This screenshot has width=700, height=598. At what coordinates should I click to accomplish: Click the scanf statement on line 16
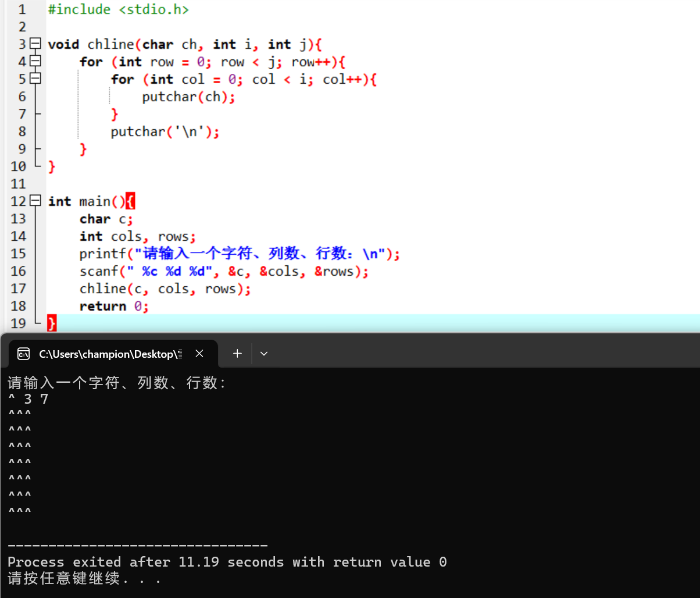(x=224, y=271)
